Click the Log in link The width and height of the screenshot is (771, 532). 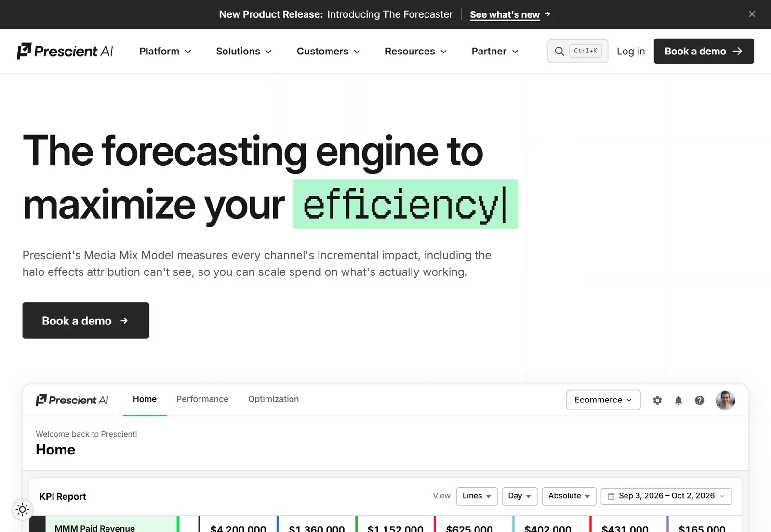click(x=630, y=51)
